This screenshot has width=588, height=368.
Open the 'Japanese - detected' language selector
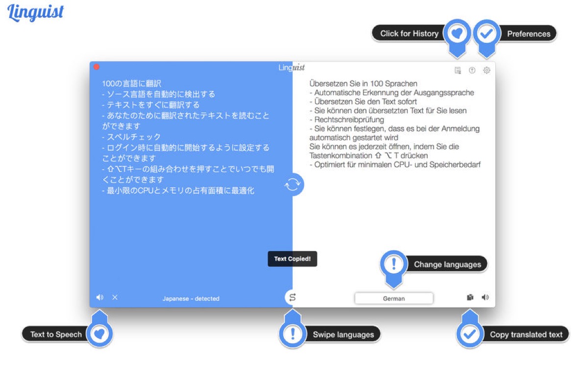pos(192,298)
